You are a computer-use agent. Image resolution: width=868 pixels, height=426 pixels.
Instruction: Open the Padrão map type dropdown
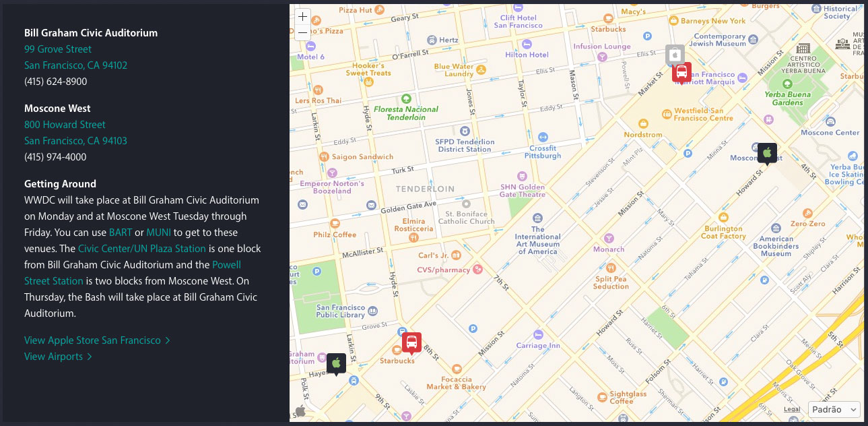point(834,409)
